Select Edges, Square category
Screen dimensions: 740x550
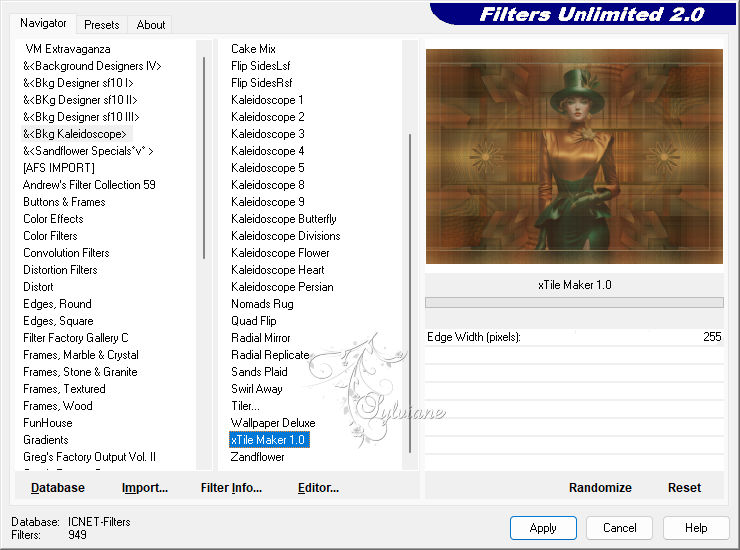(59, 321)
